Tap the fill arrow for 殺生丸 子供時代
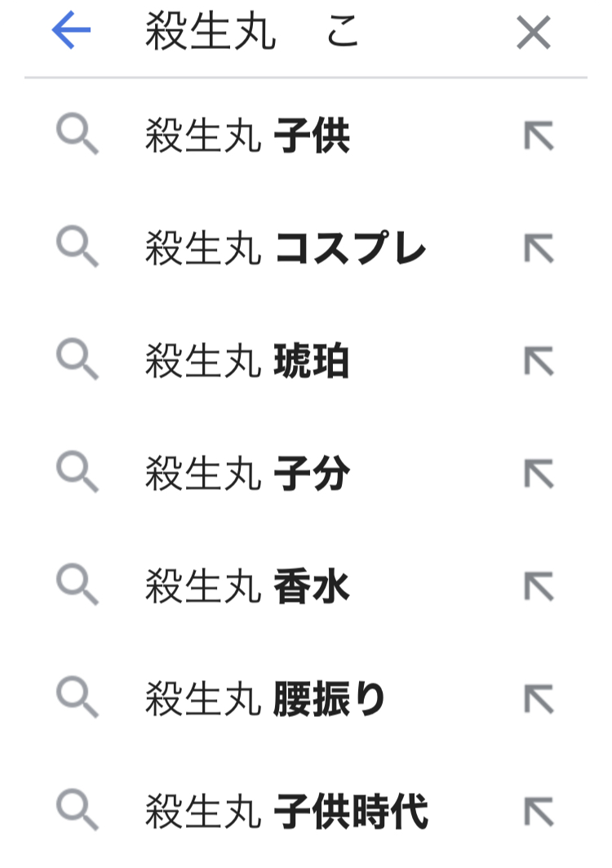This screenshot has height=868, width=612. point(539,812)
